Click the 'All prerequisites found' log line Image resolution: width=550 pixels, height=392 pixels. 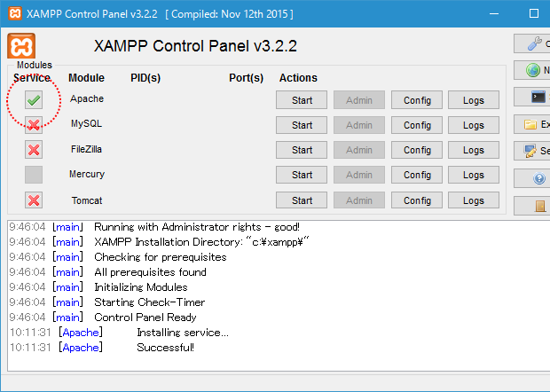click(150, 272)
